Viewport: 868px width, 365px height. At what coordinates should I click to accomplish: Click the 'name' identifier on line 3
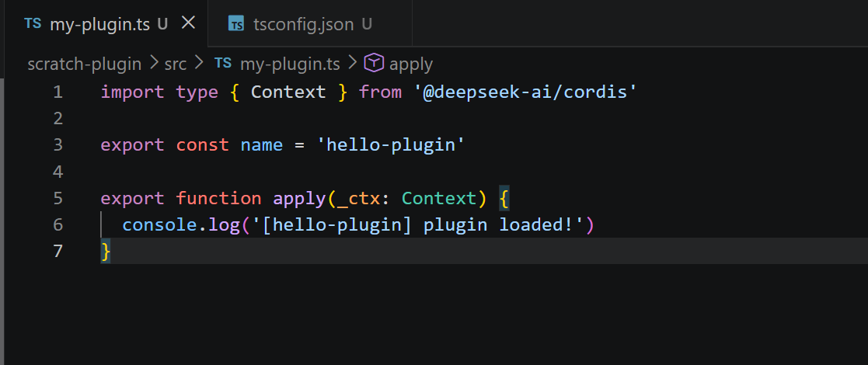point(261,145)
